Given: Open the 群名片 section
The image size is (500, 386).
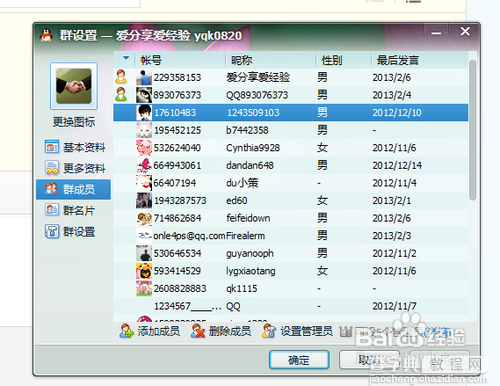Looking at the screenshot, I should pyautogui.click(x=70, y=210).
